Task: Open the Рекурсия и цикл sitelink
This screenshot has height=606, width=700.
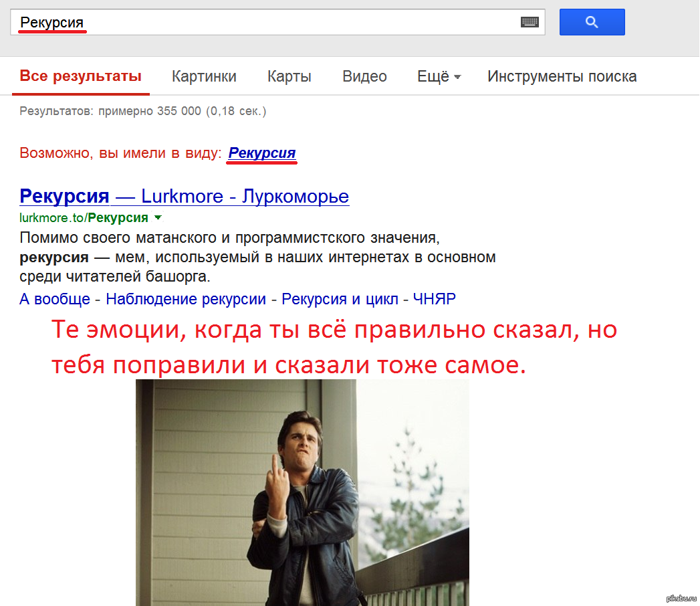Action: (x=340, y=299)
